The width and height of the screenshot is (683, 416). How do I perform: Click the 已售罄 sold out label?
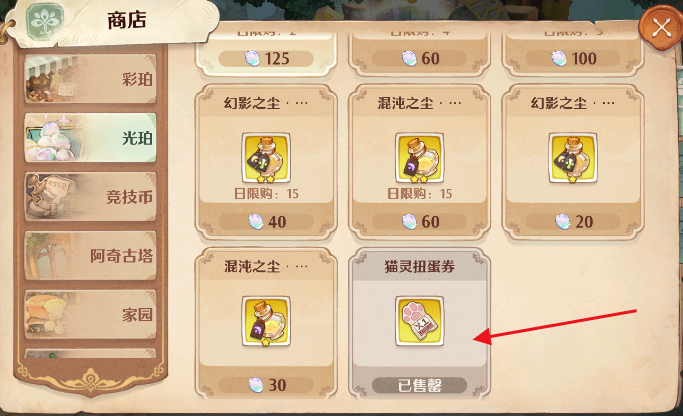419,385
